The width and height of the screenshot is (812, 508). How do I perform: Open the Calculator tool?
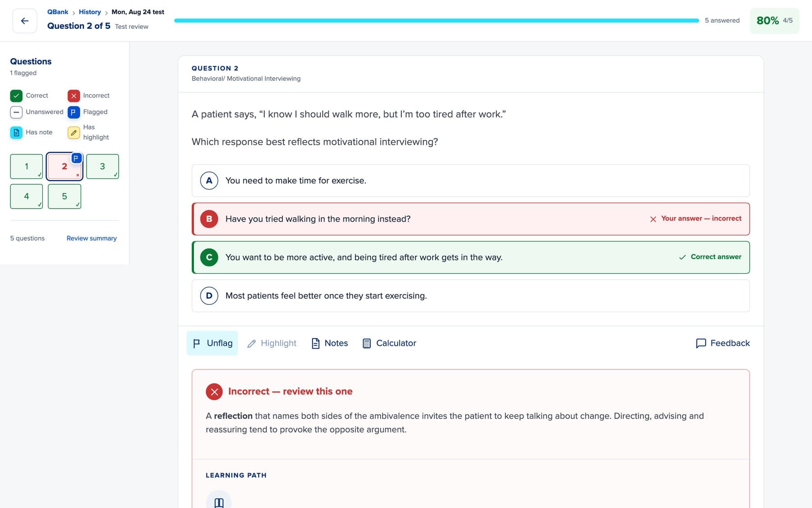click(389, 343)
